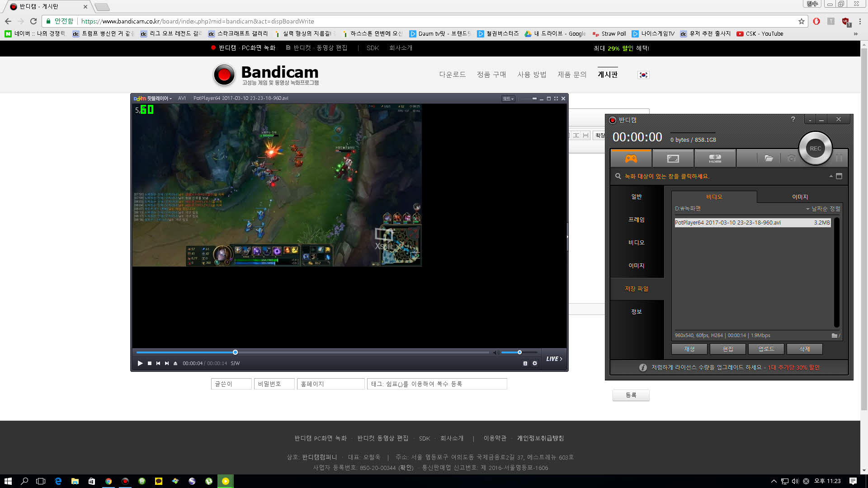Click PotPlayer volume slider handle
This screenshot has height=488, width=868.
[519, 352]
